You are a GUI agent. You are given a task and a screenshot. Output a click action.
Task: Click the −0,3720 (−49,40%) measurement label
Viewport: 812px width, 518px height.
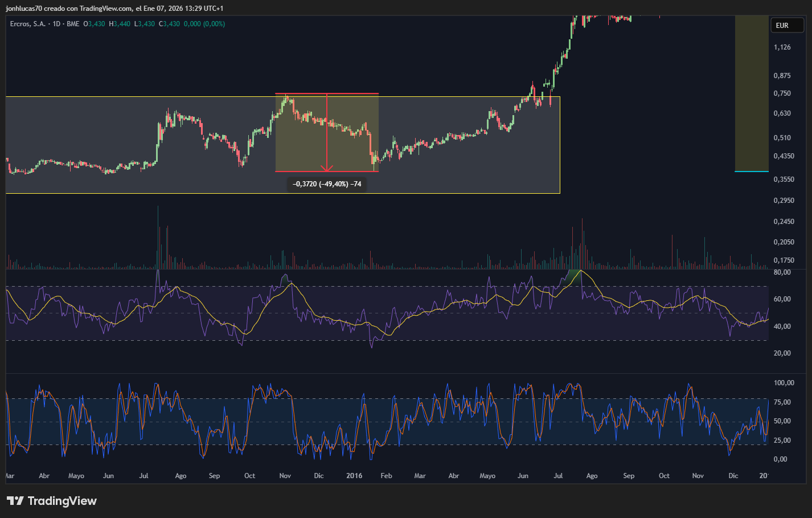pyautogui.click(x=327, y=184)
